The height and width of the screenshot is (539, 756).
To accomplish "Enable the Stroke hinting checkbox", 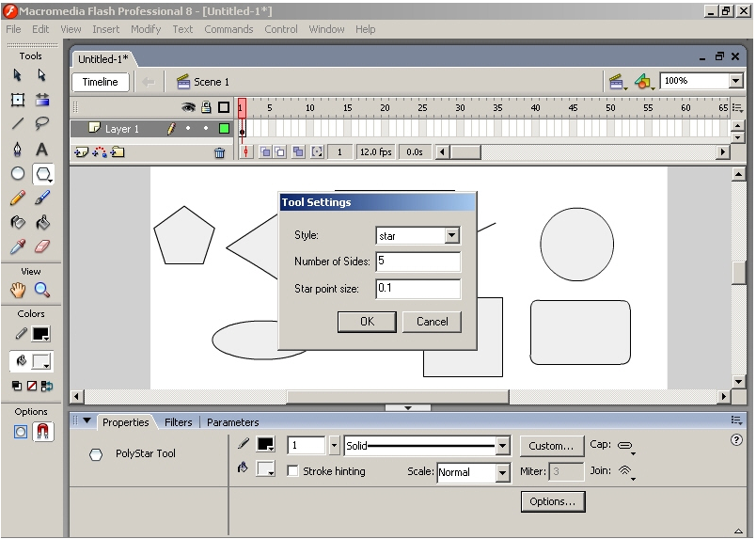I will click(x=292, y=471).
